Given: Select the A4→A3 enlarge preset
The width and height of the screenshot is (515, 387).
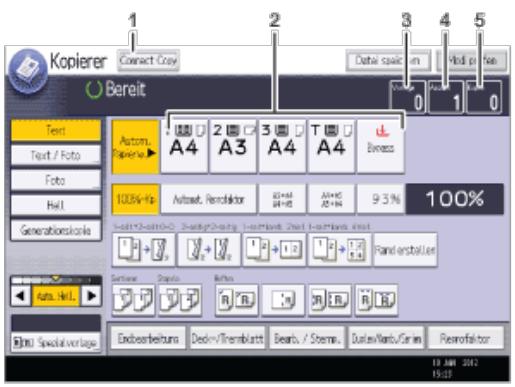Looking at the screenshot, I should pos(331,199).
